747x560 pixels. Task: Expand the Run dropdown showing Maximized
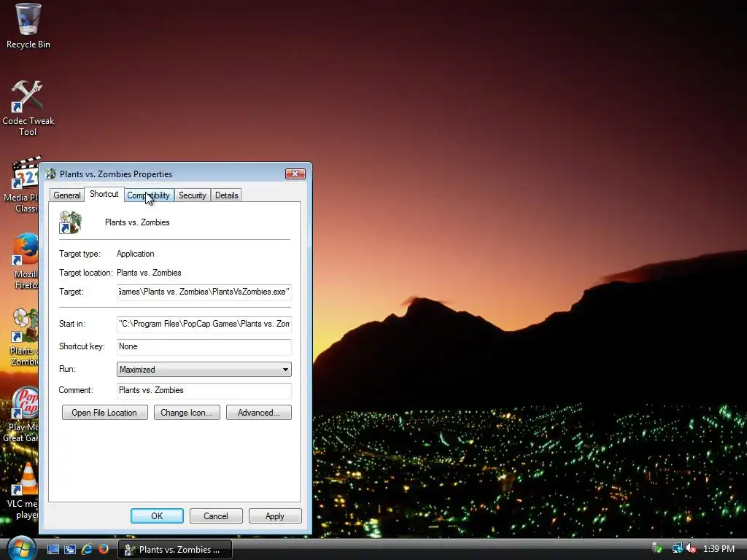(x=204, y=370)
